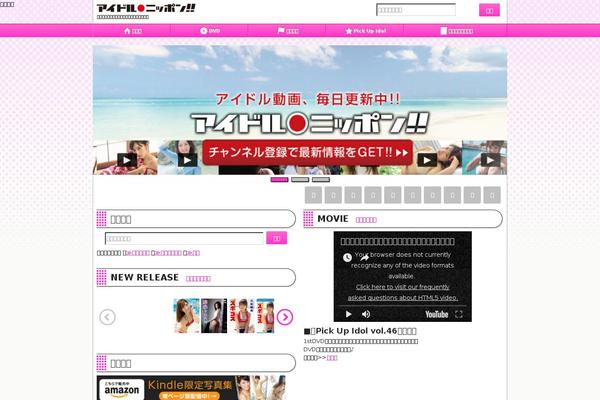Click the YouTube logo in the player
Screen dimensions: 600x400
coord(437,314)
